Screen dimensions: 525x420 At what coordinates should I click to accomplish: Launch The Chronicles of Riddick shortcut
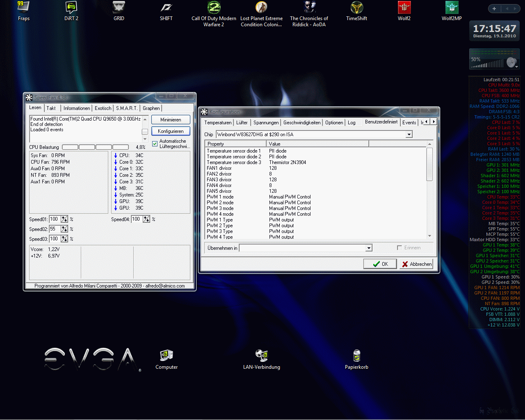point(309,14)
